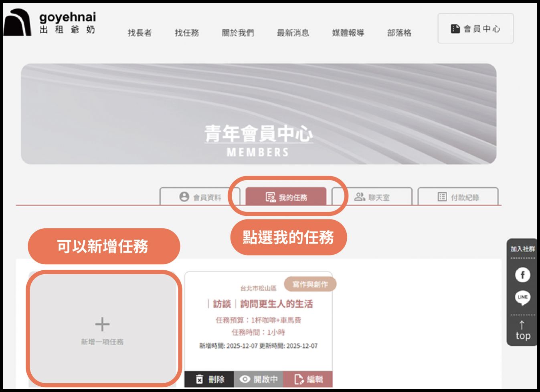Select the 我的任務 tab

(x=286, y=197)
